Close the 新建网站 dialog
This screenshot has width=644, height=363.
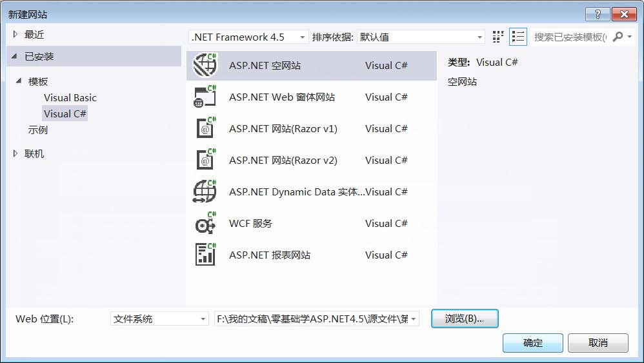[x=624, y=14]
